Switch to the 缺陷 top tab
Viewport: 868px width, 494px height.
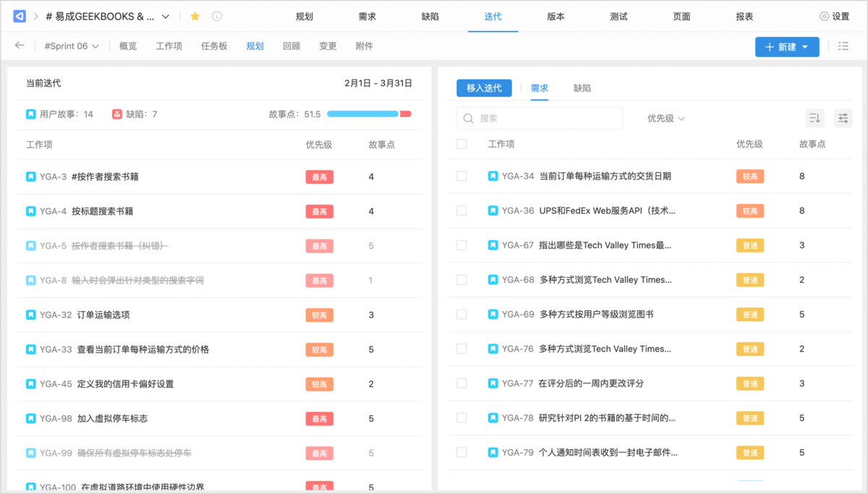(430, 17)
